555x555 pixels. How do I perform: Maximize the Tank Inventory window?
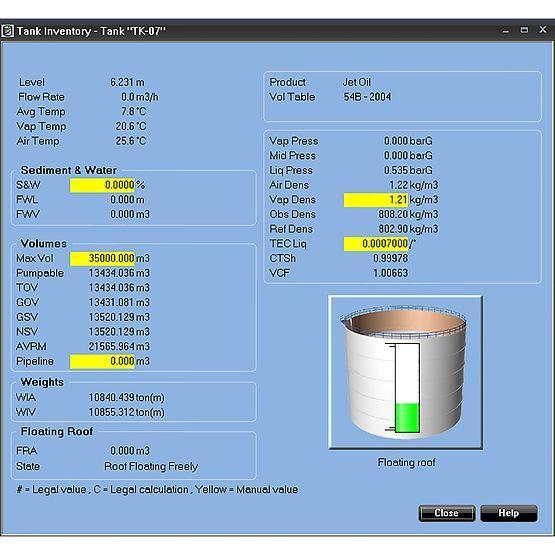click(x=524, y=30)
